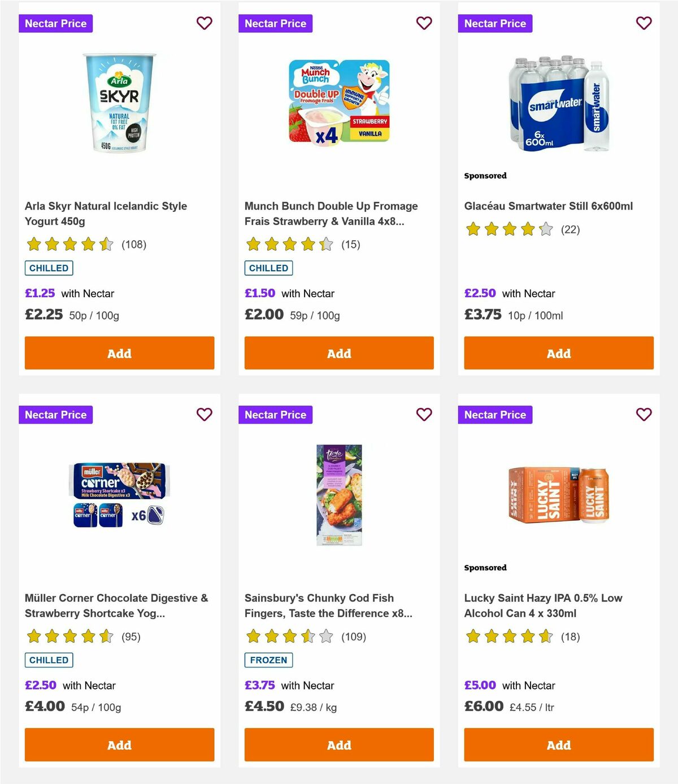
Task: Click the Smartwater product image
Action: [558, 103]
